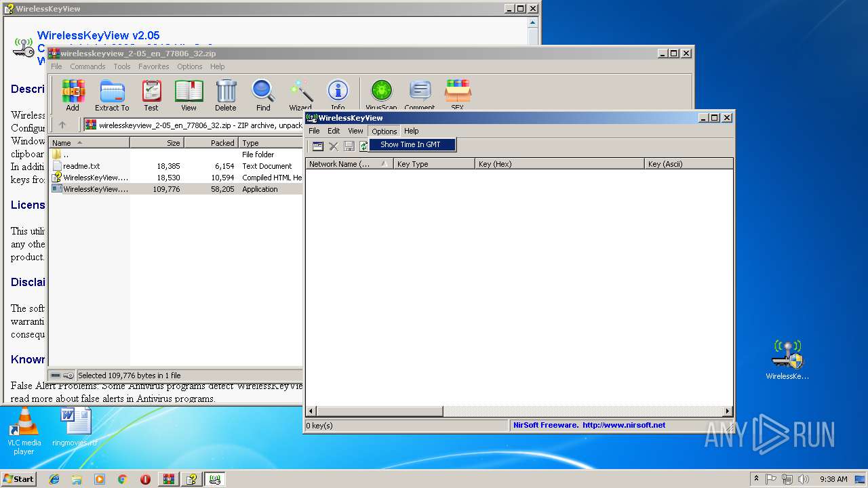Select the WirelessKeyView Application file row

pos(176,189)
